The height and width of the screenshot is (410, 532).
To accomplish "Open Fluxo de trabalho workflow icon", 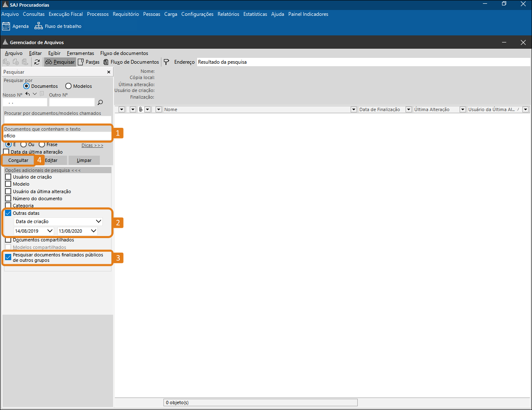I will (x=39, y=26).
